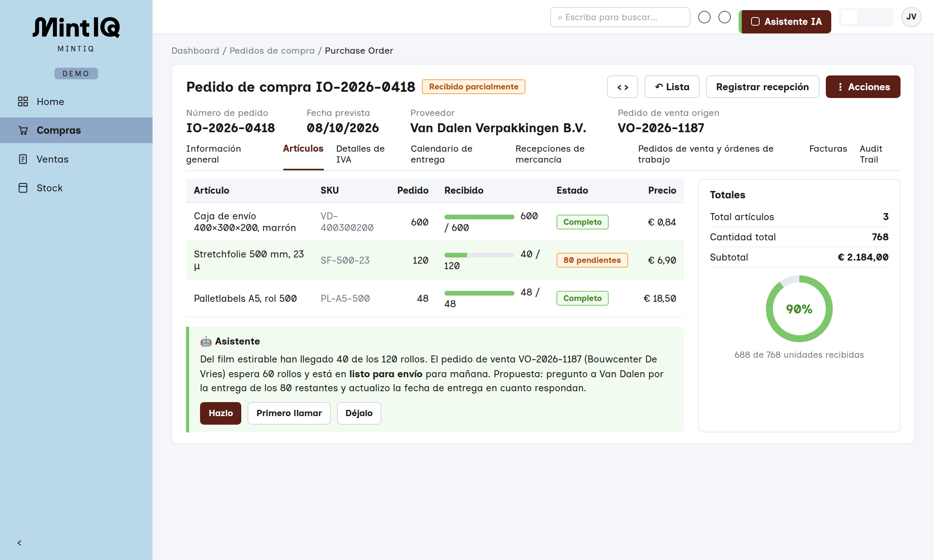Click the Caja de envío progress bar
The image size is (934, 560).
479,217
